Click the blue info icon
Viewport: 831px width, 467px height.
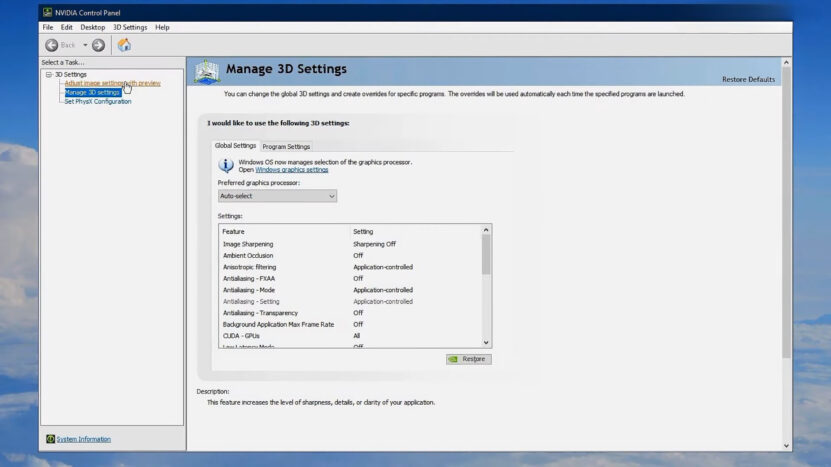[x=226, y=165]
